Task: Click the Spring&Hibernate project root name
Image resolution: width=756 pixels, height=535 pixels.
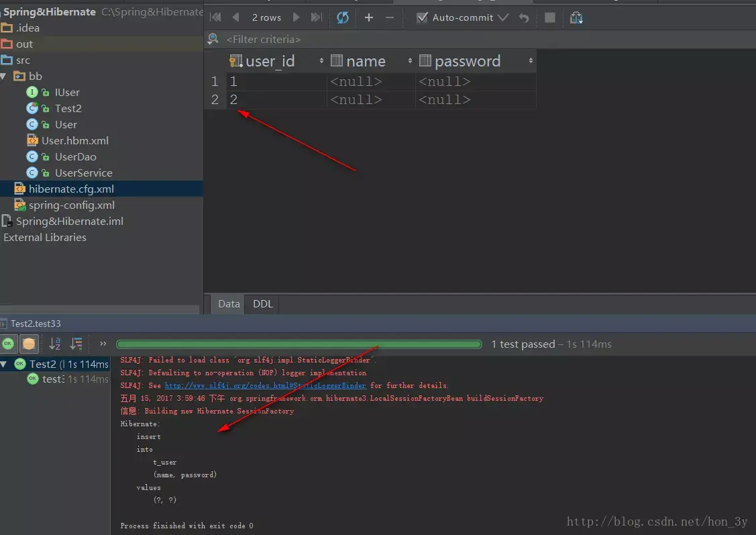Action: 50,11
